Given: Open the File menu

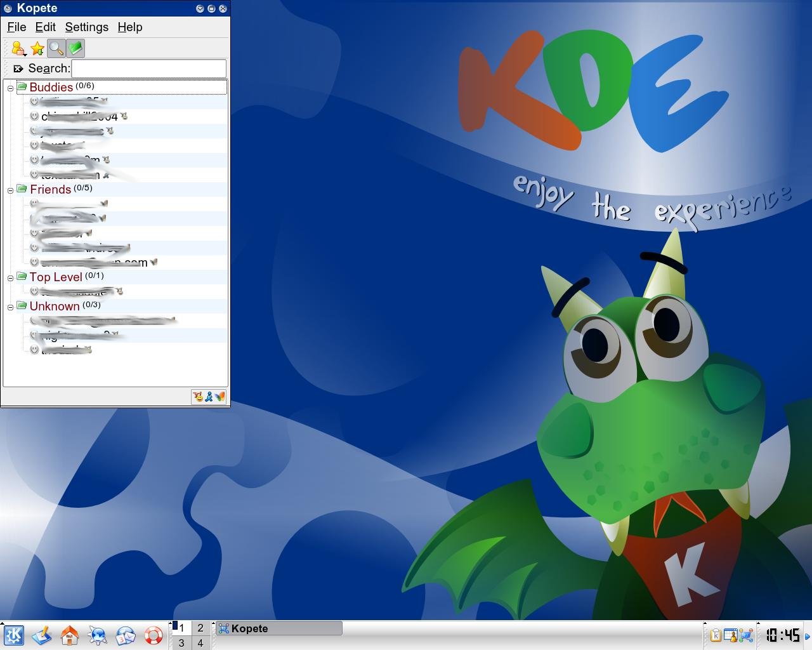Looking at the screenshot, I should (x=16, y=27).
